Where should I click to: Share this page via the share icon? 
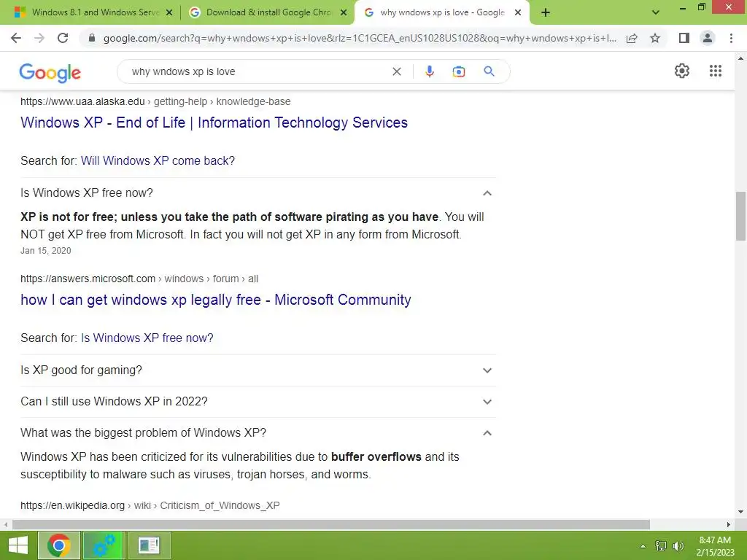click(632, 38)
